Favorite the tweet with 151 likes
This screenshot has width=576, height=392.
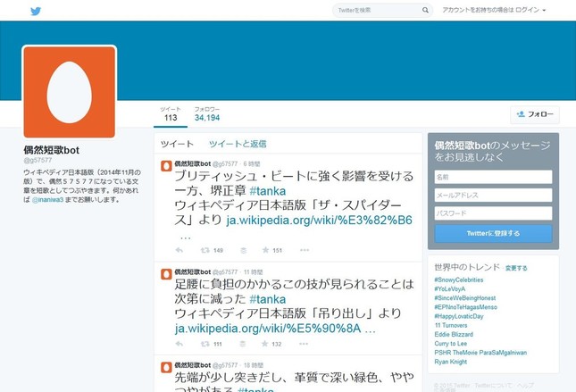tap(265, 250)
